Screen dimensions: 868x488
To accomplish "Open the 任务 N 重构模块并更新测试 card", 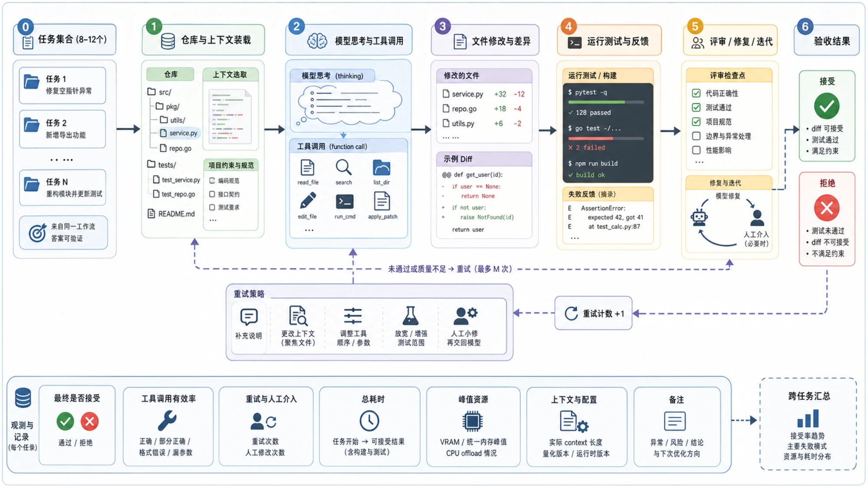I will [x=62, y=187].
